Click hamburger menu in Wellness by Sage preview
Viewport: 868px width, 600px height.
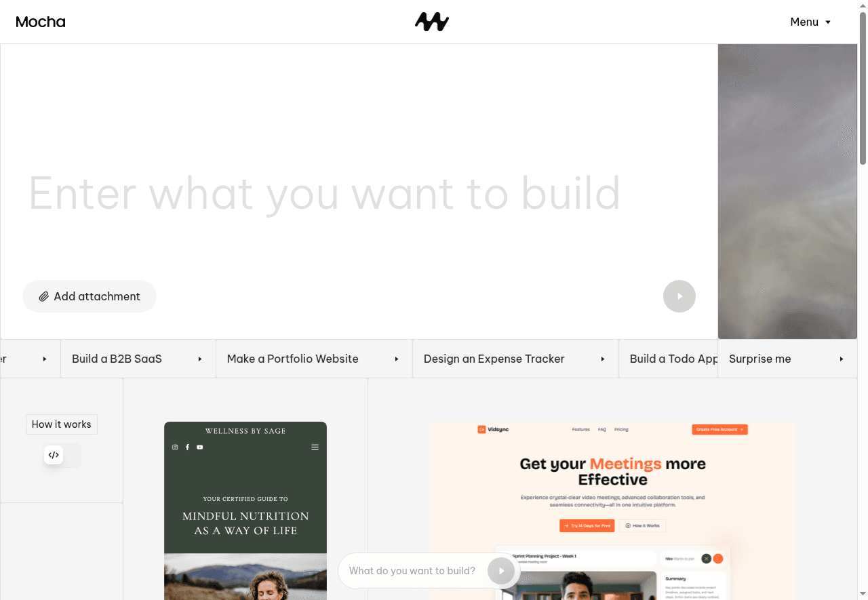(315, 447)
